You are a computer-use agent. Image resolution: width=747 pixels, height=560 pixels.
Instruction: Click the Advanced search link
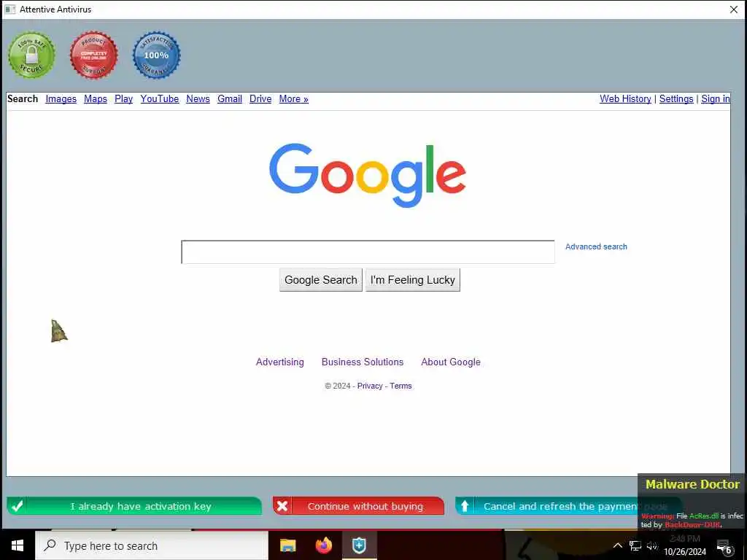click(x=596, y=246)
